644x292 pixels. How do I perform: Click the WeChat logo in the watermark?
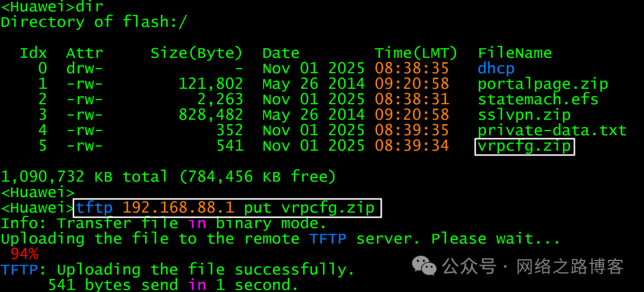[425, 266]
